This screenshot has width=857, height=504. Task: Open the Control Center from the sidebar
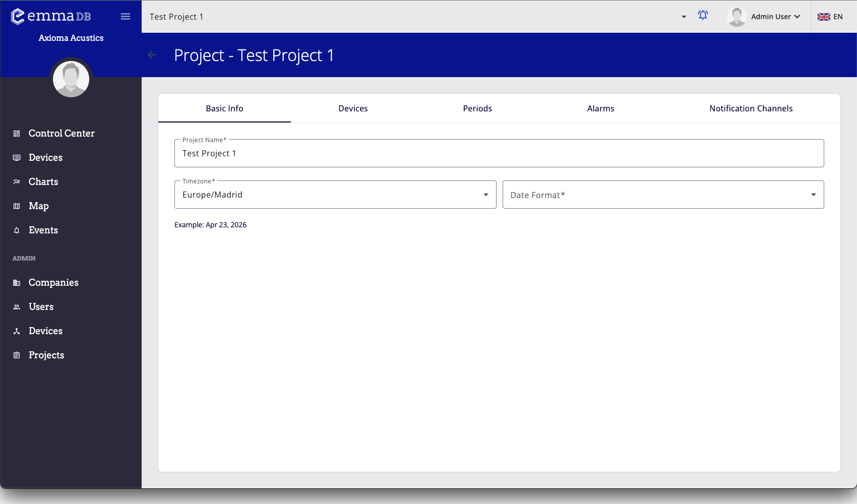[x=60, y=133]
